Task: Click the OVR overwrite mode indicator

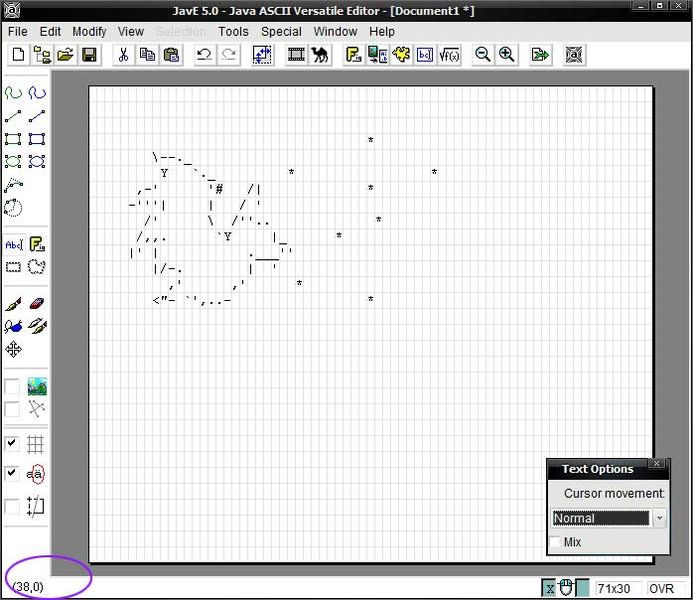Action: click(x=661, y=588)
